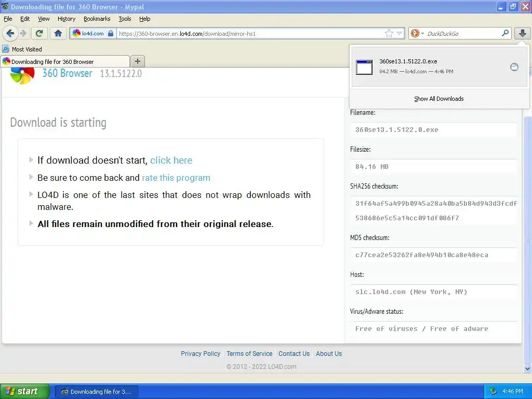The width and height of the screenshot is (532, 399).
Task: Open the Contact Us link
Action: (x=294, y=353)
